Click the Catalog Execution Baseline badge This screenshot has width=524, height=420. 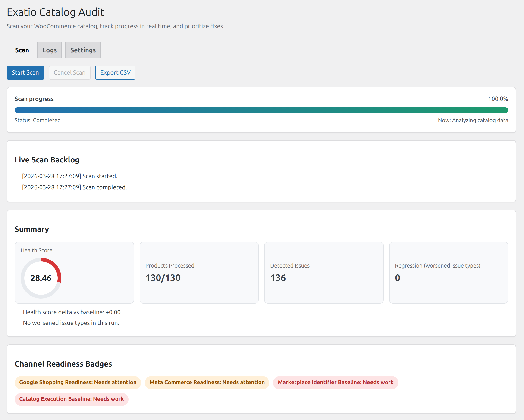72,399
